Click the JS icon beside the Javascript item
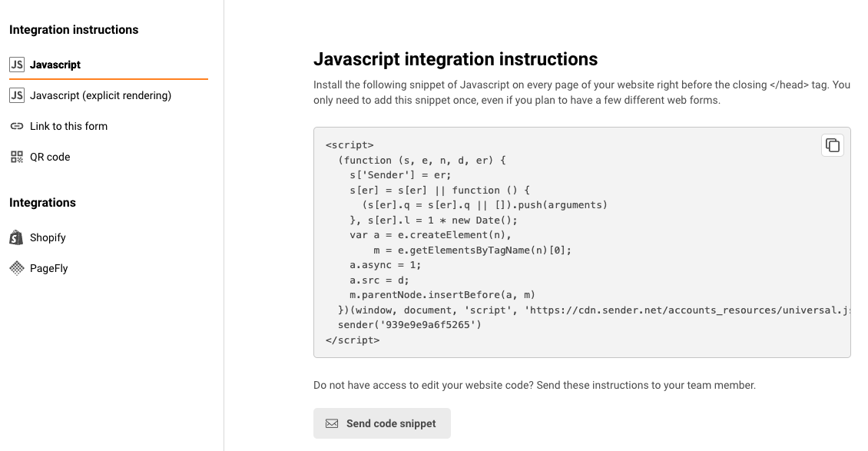 pyautogui.click(x=16, y=65)
